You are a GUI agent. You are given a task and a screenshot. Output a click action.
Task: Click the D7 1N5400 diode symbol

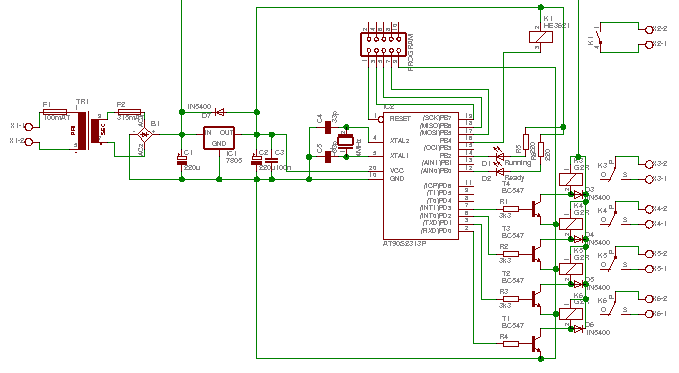click(220, 112)
